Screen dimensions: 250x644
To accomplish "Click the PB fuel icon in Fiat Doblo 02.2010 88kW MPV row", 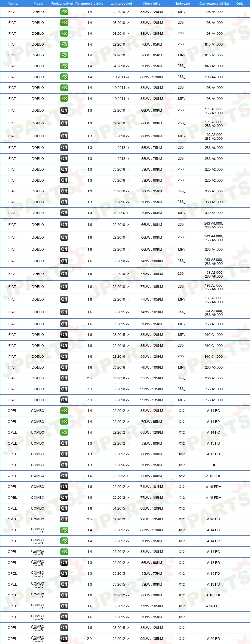I will pos(64,12).
